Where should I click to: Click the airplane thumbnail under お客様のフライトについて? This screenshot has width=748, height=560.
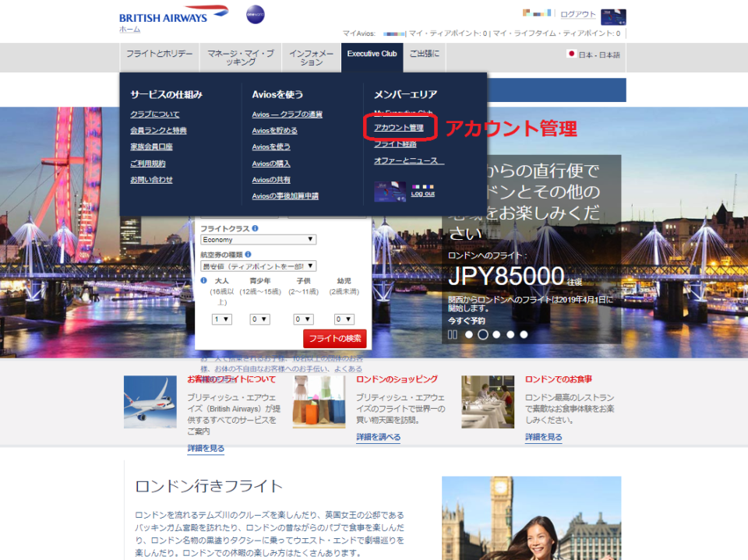(150, 402)
